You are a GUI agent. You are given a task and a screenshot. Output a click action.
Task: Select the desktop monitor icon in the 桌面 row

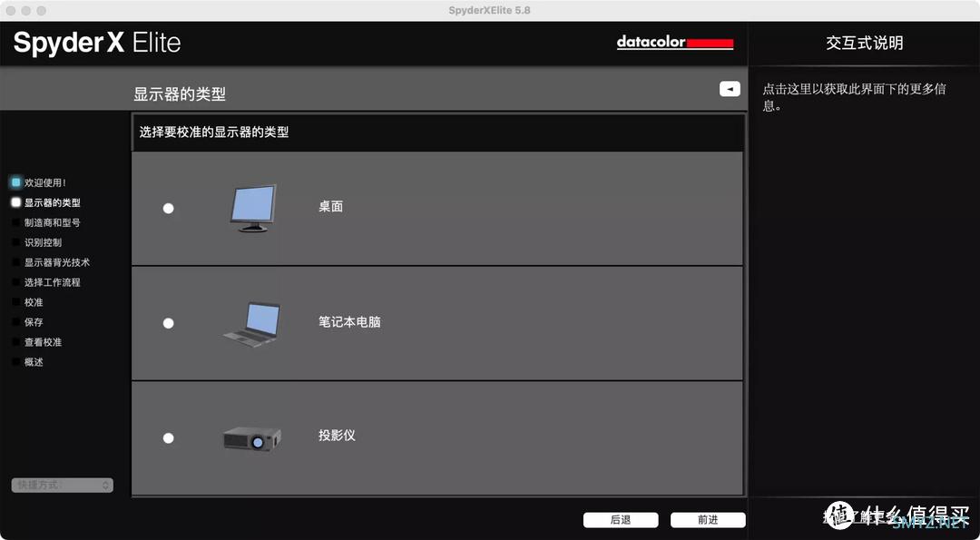[x=252, y=207]
